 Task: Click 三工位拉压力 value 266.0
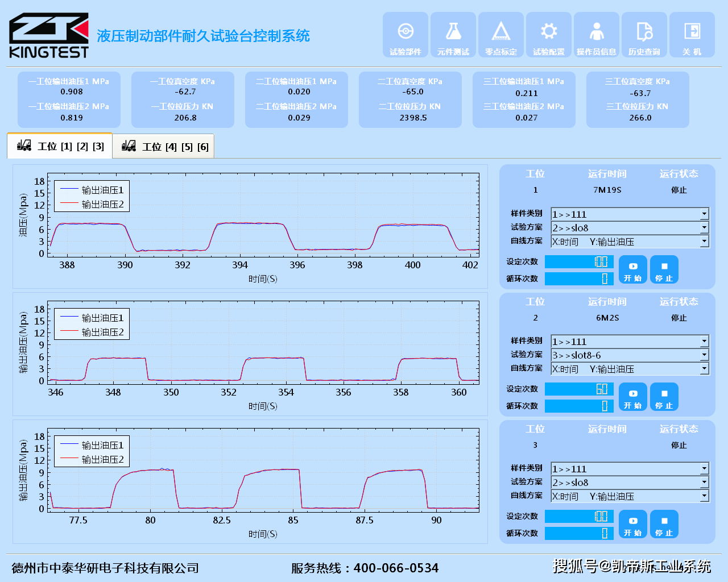click(640, 118)
